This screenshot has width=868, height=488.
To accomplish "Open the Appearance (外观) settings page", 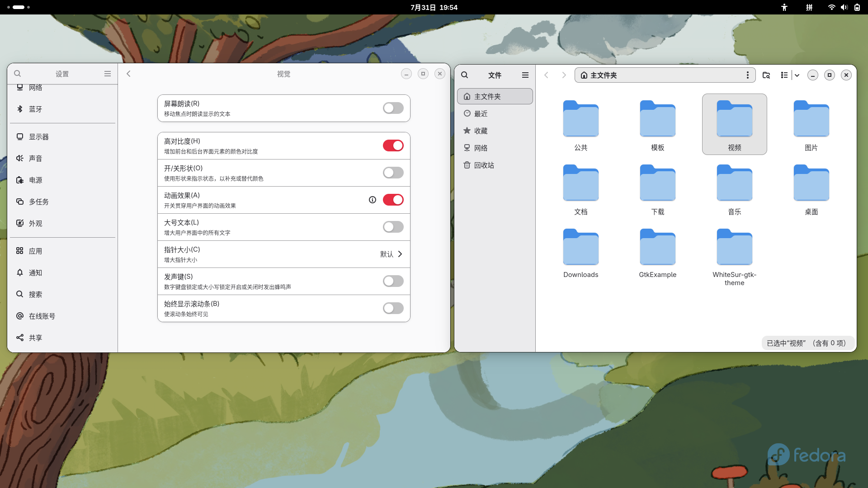I will pyautogui.click(x=35, y=223).
